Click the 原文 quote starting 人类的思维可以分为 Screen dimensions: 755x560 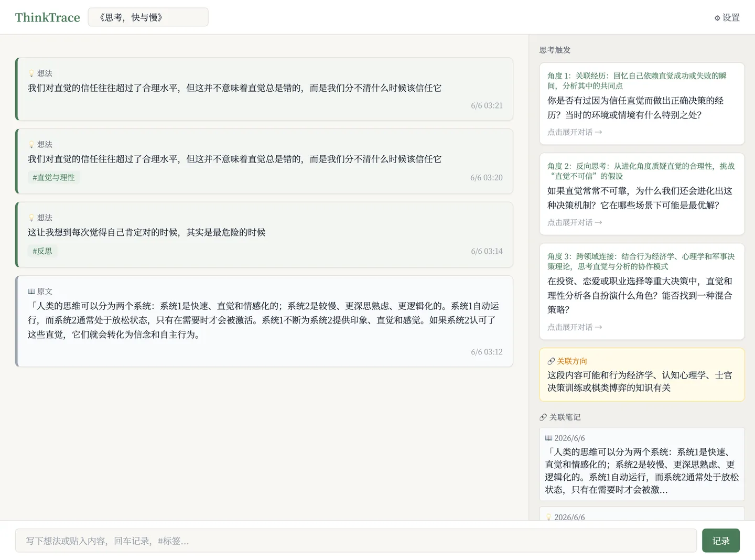pos(264,320)
